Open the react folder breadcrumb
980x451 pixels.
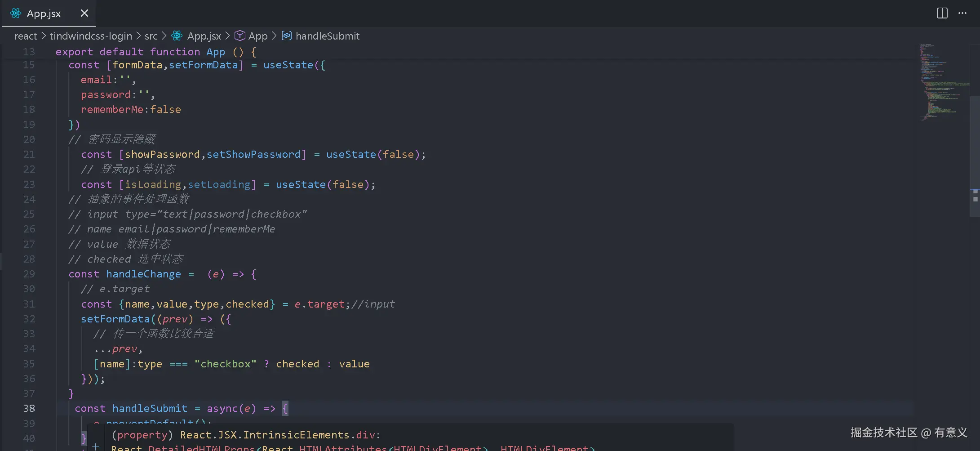point(26,36)
